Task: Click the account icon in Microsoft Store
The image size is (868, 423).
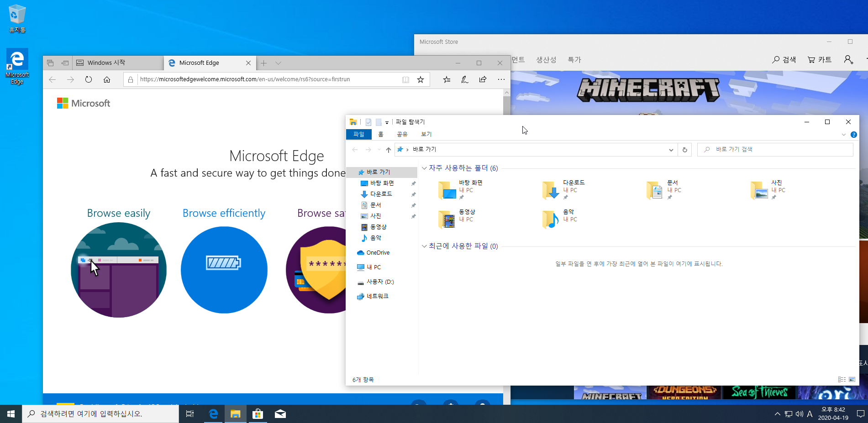Action: point(848,60)
